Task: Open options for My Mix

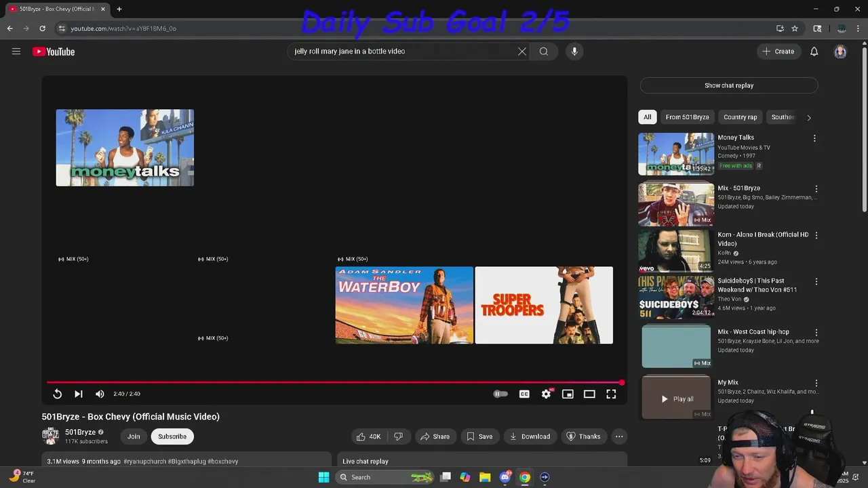Action: (816, 384)
